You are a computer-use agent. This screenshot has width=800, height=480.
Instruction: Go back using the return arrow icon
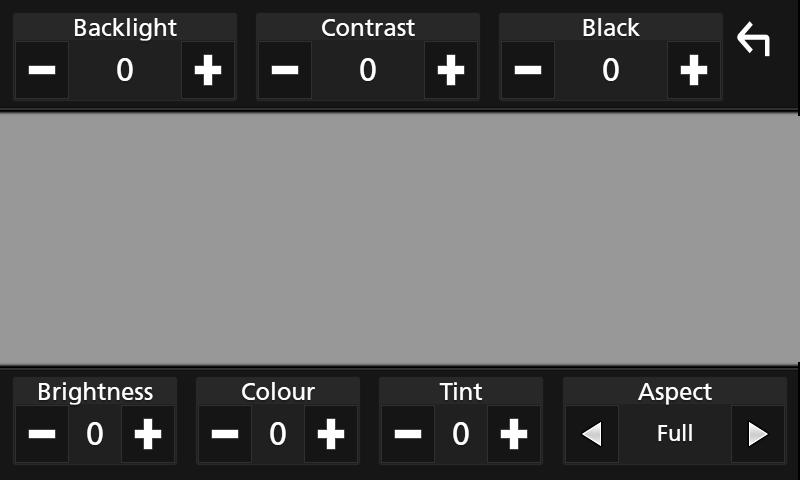pyautogui.click(x=754, y=39)
